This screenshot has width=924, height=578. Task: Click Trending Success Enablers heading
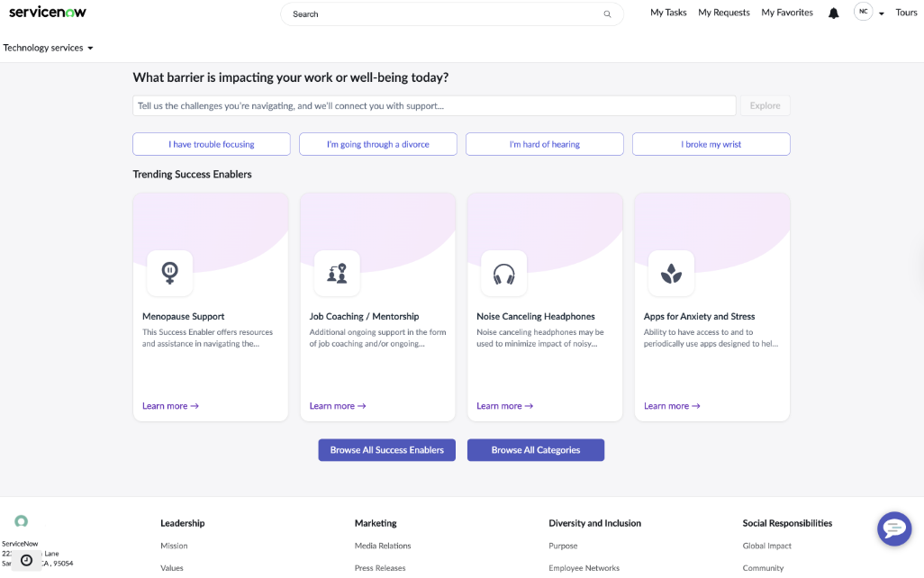[192, 175]
